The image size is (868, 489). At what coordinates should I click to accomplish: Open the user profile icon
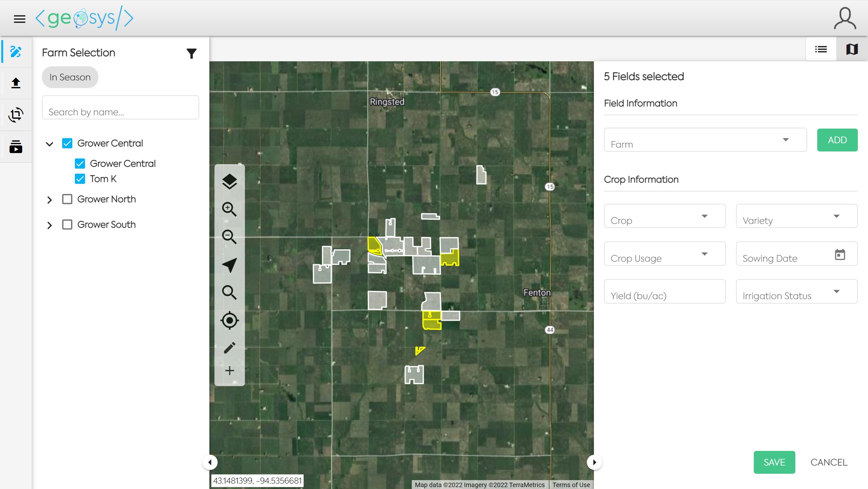click(x=845, y=18)
